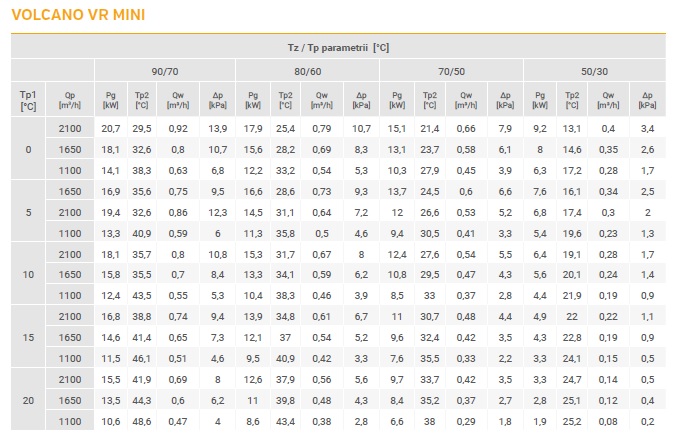Click the Qw value 0,08 under 50/30
Viewport: 675px width, 444px height.
coord(608,421)
